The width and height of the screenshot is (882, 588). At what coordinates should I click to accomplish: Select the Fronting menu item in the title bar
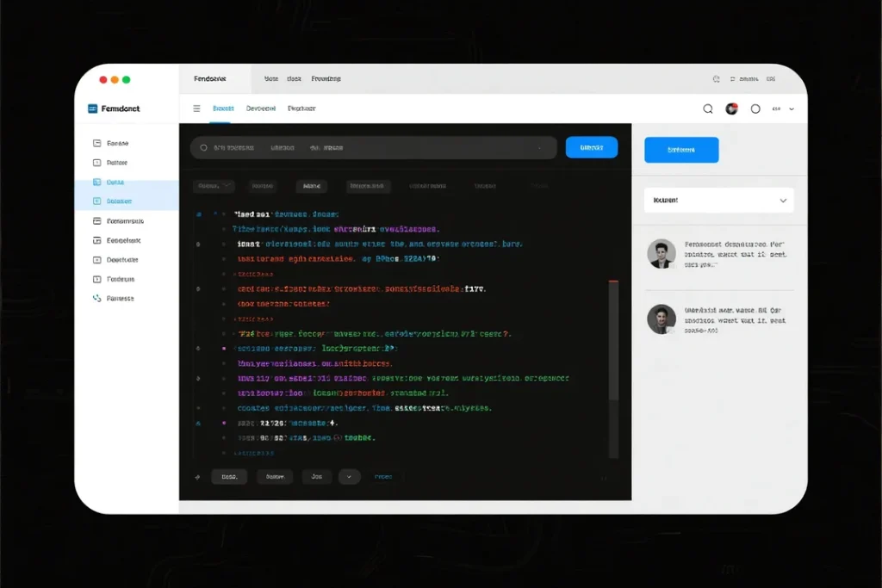326,77
